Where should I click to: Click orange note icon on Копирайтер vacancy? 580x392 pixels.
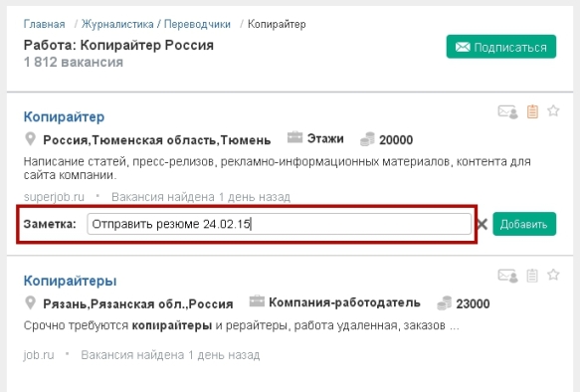[x=532, y=111]
